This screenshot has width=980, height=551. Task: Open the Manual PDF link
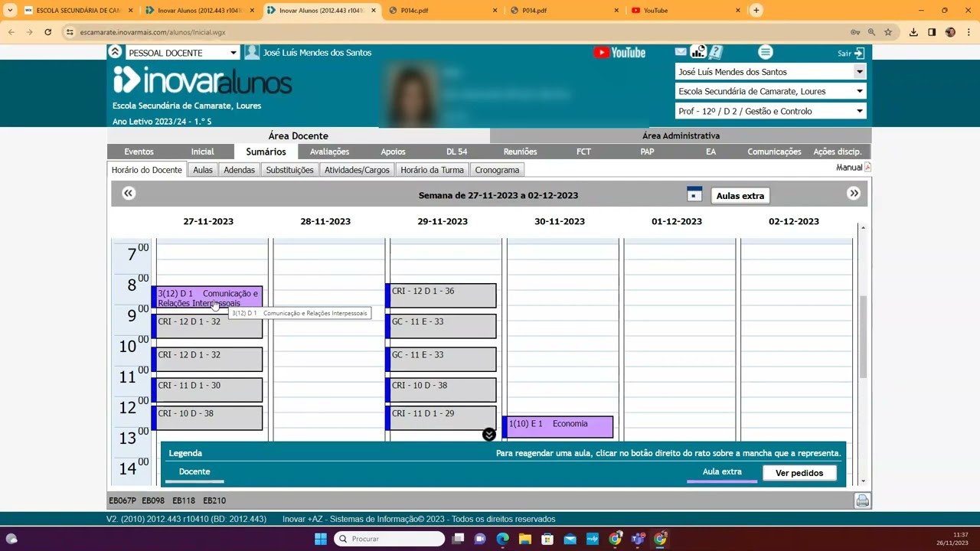point(853,168)
